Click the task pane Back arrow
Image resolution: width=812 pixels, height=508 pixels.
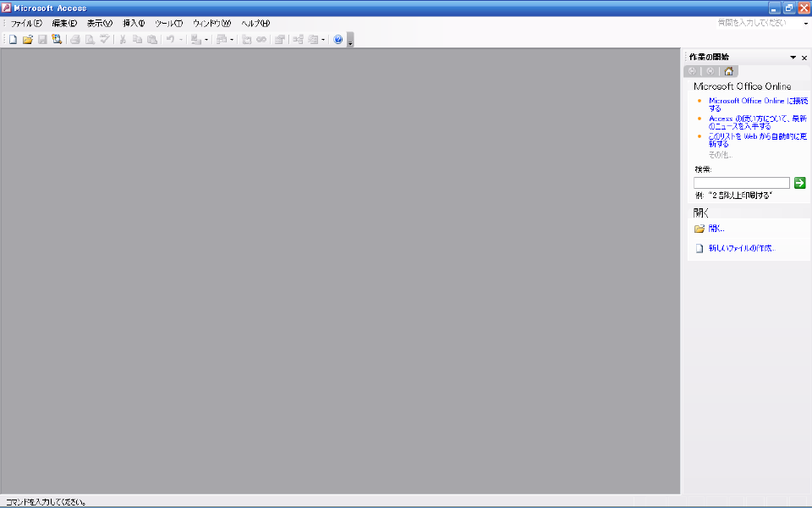click(692, 71)
